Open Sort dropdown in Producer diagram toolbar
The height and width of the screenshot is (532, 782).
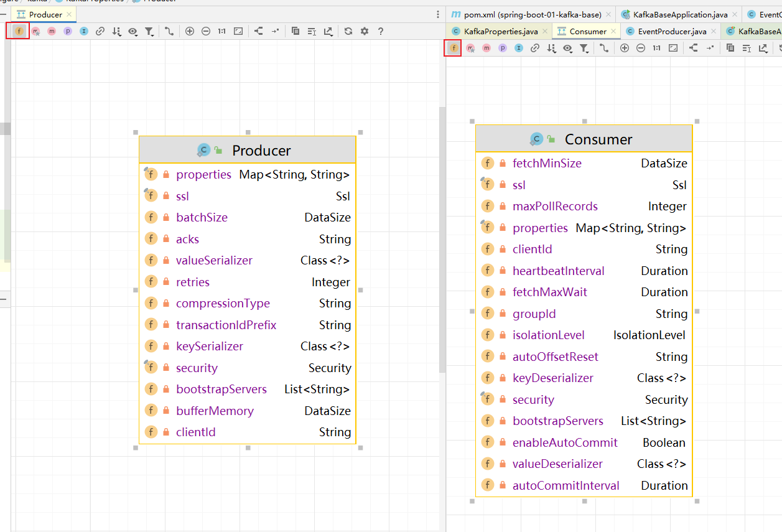coord(116,31)
